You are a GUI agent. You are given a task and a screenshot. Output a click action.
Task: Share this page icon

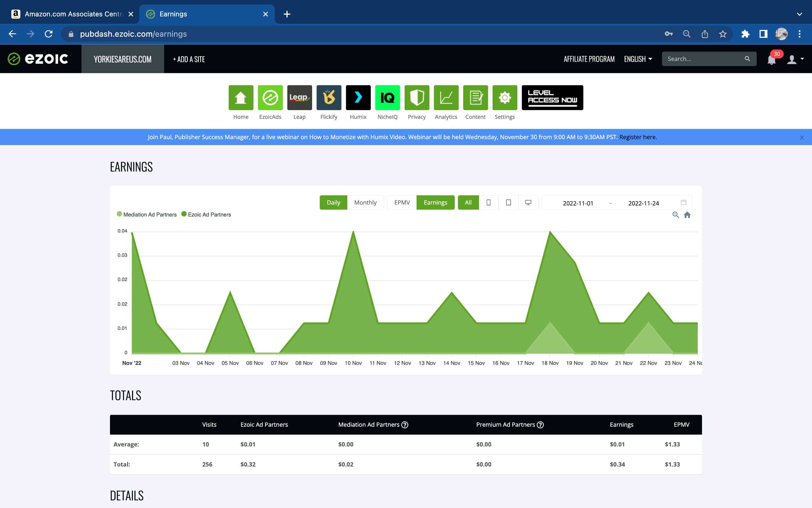tap(704, 34)
